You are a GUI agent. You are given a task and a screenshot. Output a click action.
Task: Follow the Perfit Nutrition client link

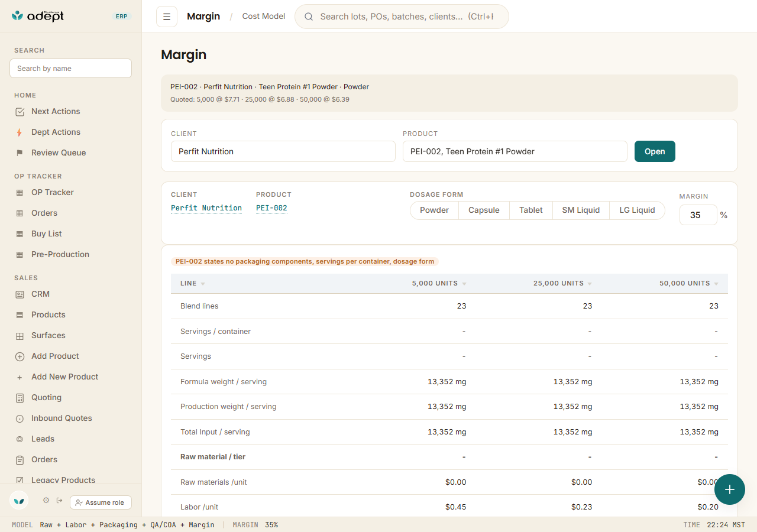206,208
